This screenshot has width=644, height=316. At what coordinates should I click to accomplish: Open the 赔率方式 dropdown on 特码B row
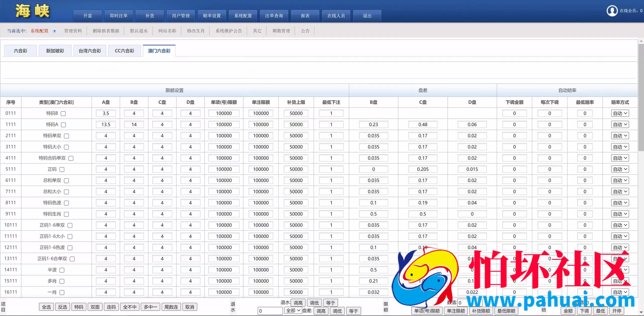point(620,113)
